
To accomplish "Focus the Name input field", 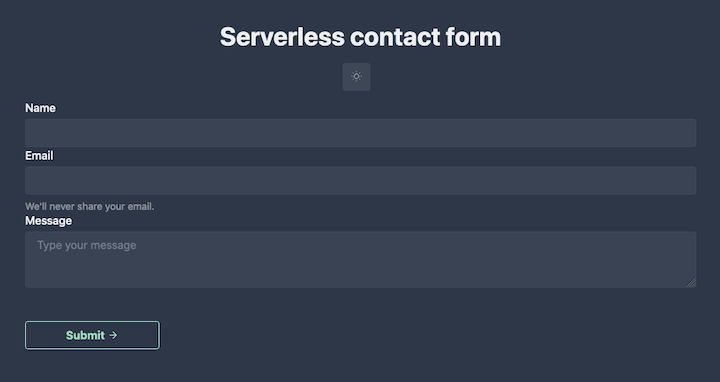I will coord(360,133).
